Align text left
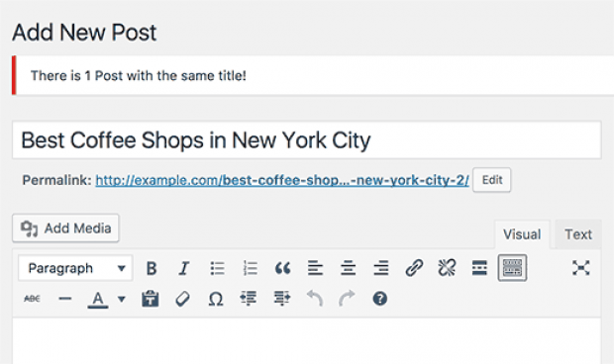The width and height of the screenshot is (614, 364). click(315, 268)
